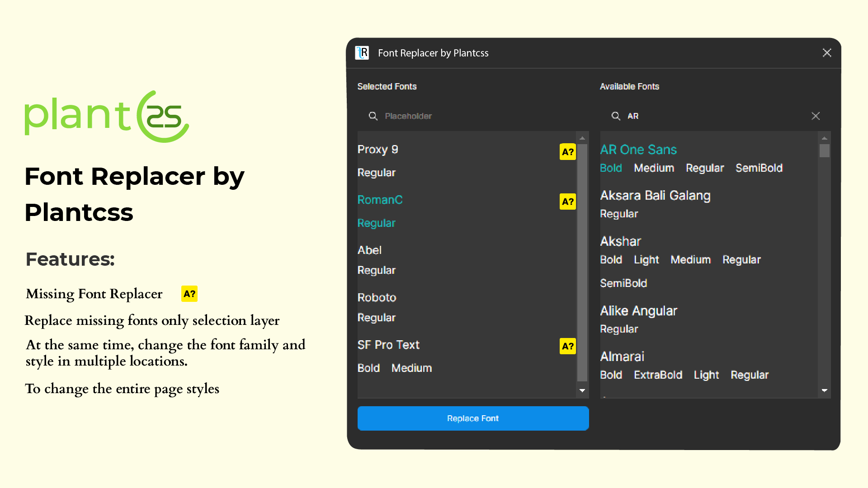Choose SemiBold style of AR One Sans
868x488 pixels.
click(x=759, y=168)
